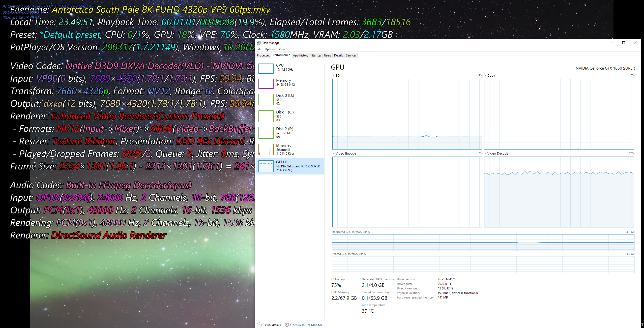Click the Task Manager title bar icon
The image size is (644, 328).
tap(259, 43)
